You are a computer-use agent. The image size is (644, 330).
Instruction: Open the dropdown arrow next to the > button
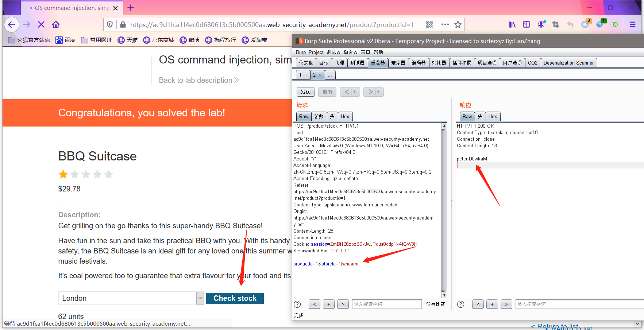(378, 92)
